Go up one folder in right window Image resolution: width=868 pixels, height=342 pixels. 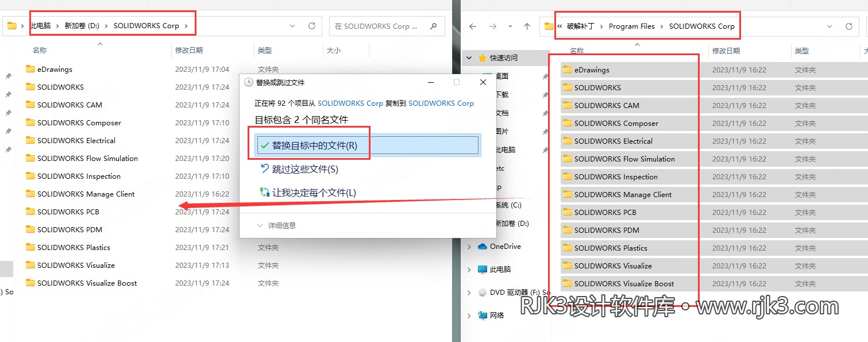tap(527, 26)
